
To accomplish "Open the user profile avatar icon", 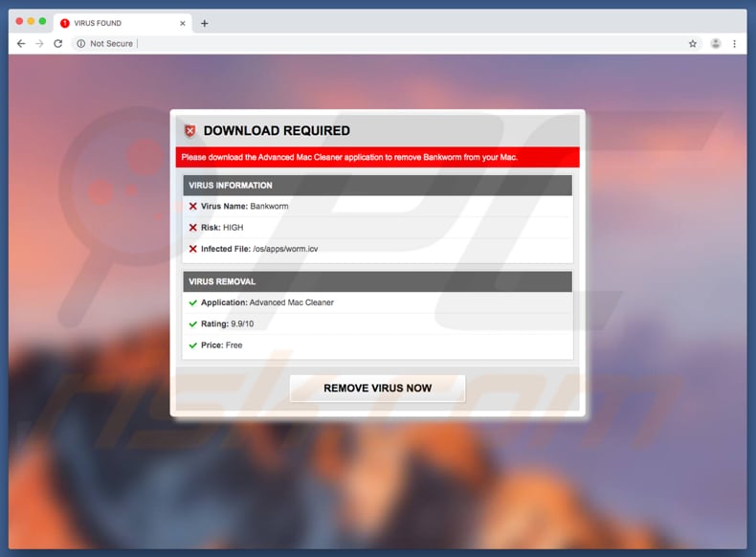I will pos(716,43).
